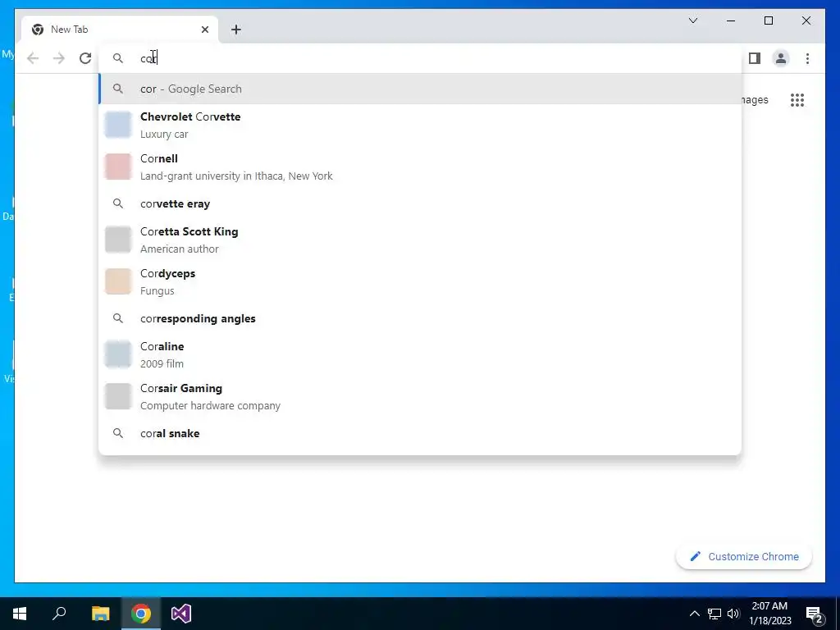The height and width of the screenshot is (630, 840).
Task: Click the Cordyceps thumbnail image
Action: (118, 281)
